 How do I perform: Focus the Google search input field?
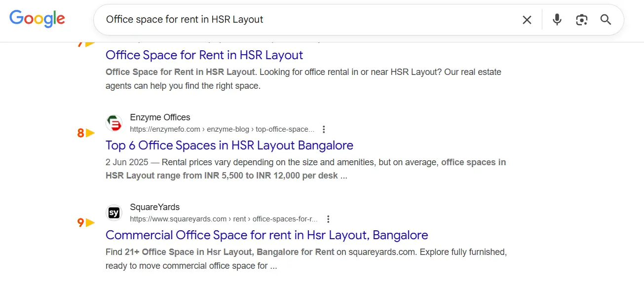(306, 20)
